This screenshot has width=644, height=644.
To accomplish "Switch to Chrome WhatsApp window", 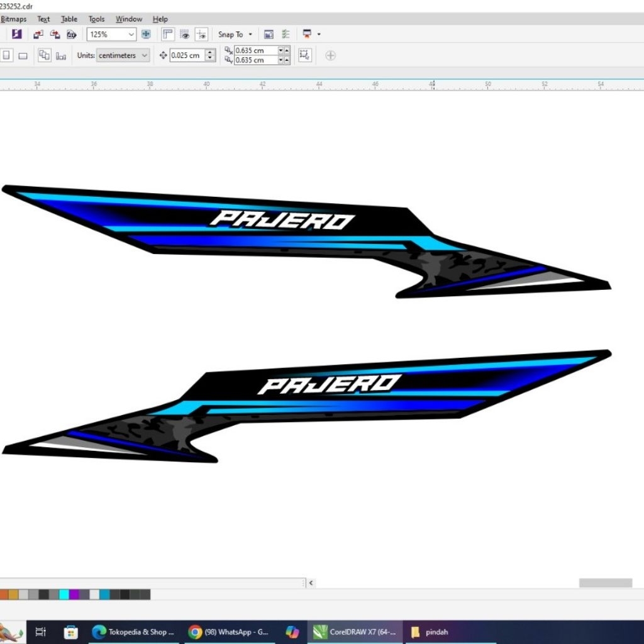I will (229, 631).
